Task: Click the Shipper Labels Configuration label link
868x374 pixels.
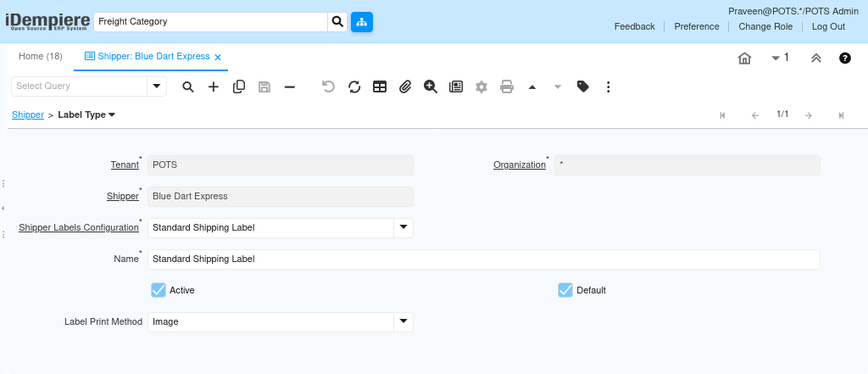Action: (79, 228)
